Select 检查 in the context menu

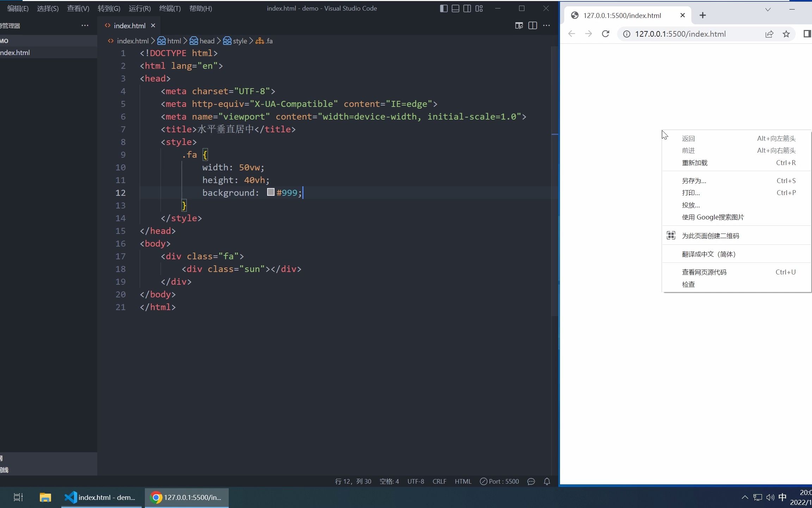688,284
